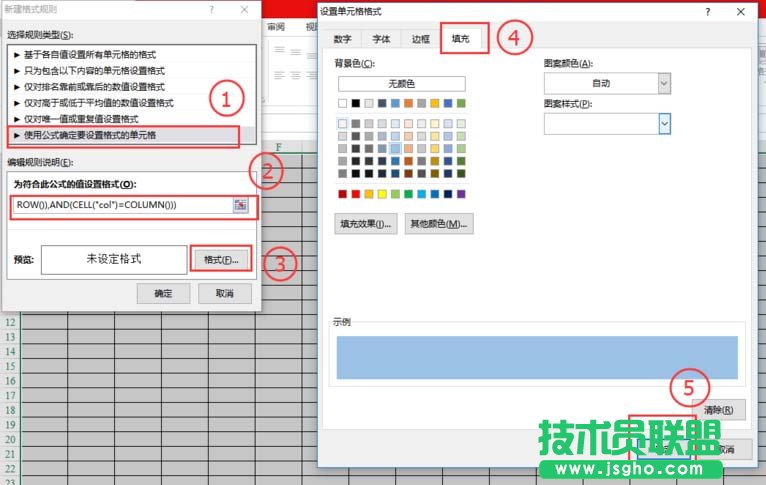Switch to the 字体 tab
Image resolution: width=766 pixels, height=485 pixels.
tap(381, 39)
